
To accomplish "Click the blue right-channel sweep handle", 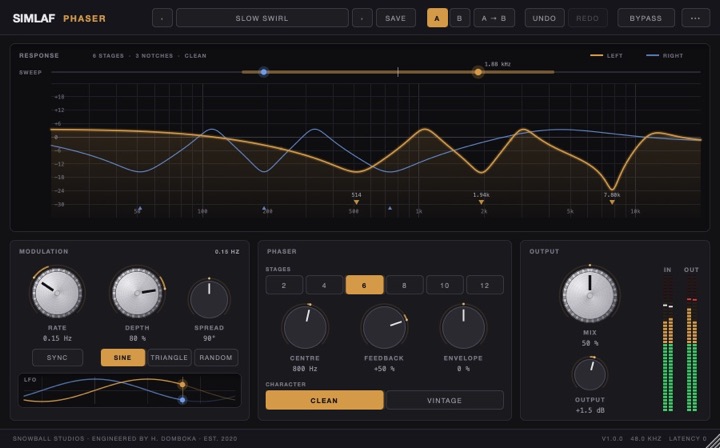I will point(264,72).
